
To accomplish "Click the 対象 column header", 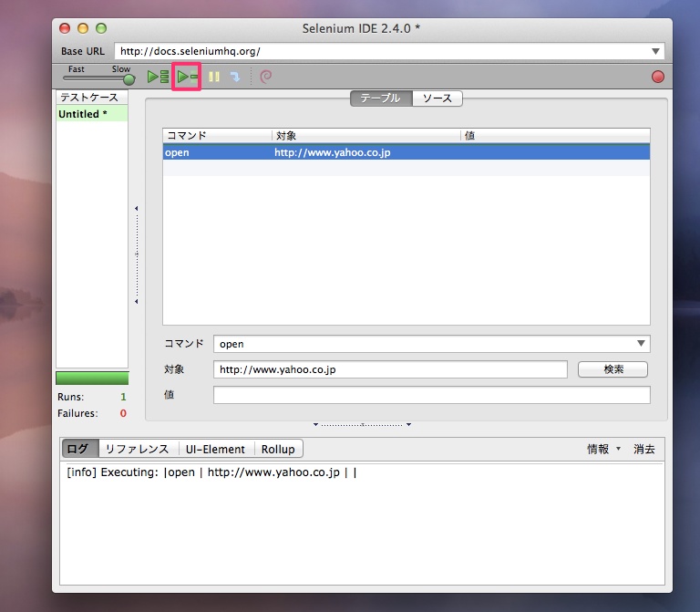I will (x=366, y=135).
